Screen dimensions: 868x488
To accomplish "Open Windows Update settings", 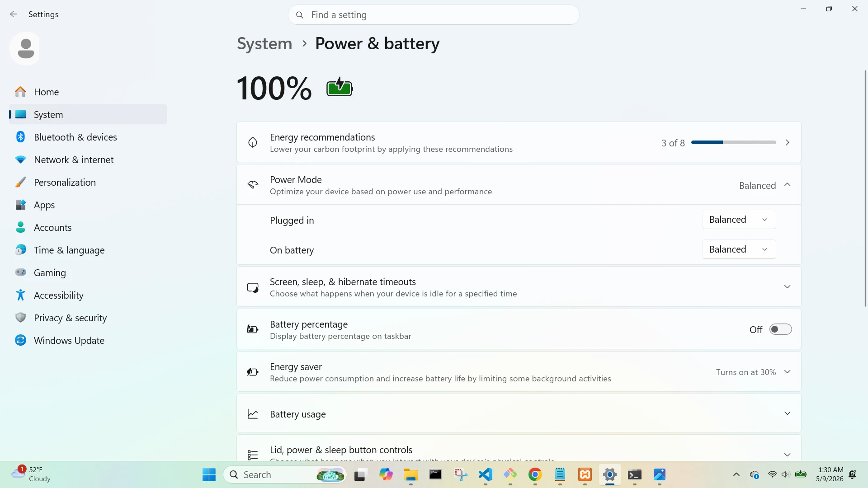I will [x=88, y=340].
